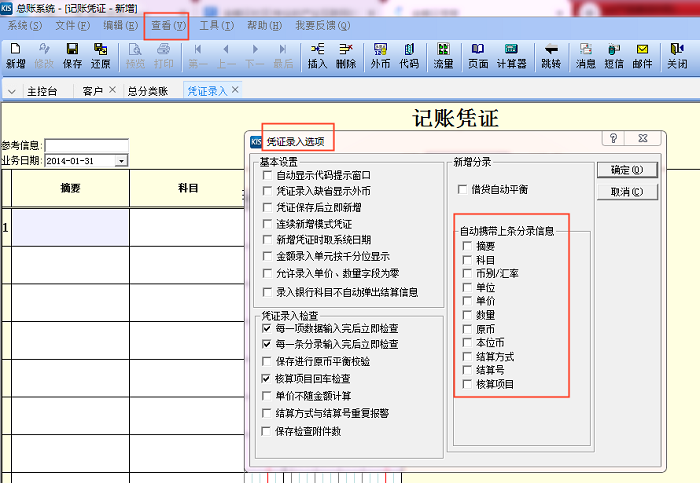This screenshot has width=700, height=483.
Task: Click the 还原 (Restore) toolbar icon
Action: coord(100,54)
